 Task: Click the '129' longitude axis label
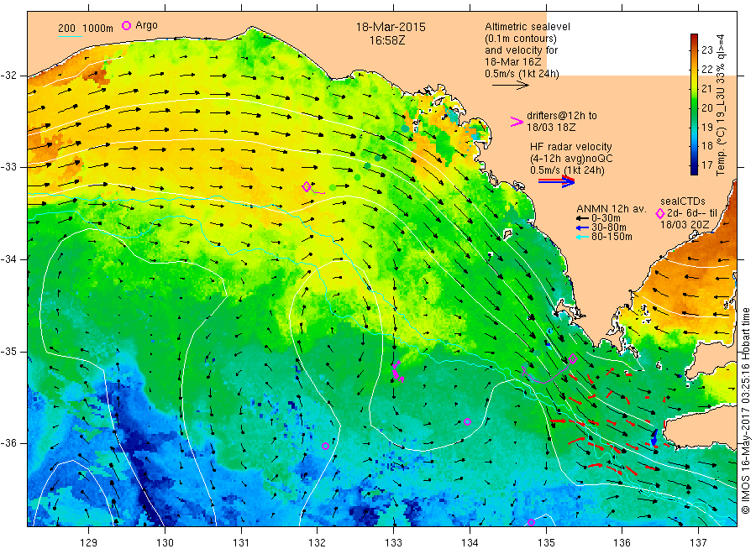[x=89, y=543]
